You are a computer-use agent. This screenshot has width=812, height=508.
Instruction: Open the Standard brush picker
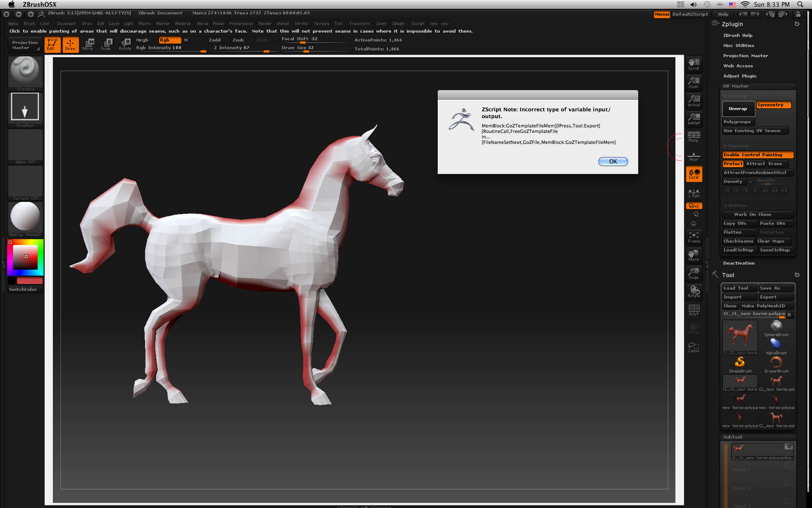coord(25,73)
